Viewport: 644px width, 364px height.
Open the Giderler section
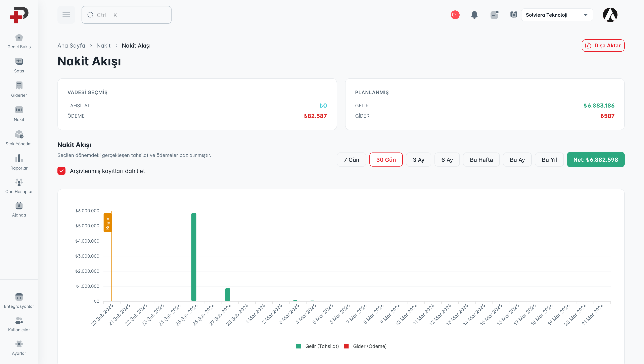click(19, 89)
